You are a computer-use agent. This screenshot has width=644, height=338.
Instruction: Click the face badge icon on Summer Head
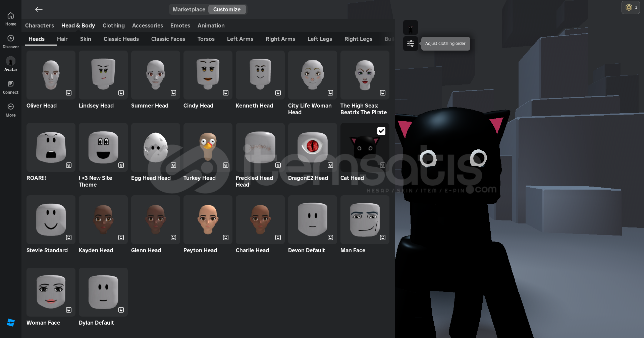(x=173, y=93)
